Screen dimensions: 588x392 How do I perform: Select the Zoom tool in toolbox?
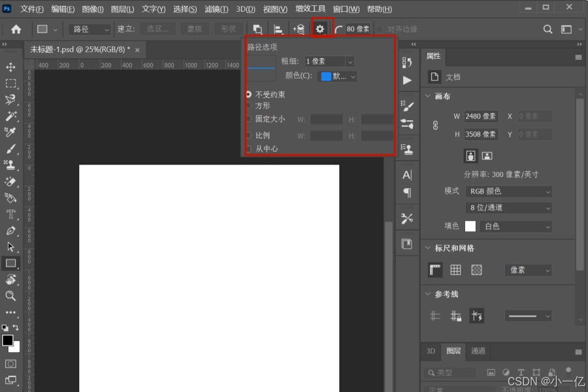[10, 296]
